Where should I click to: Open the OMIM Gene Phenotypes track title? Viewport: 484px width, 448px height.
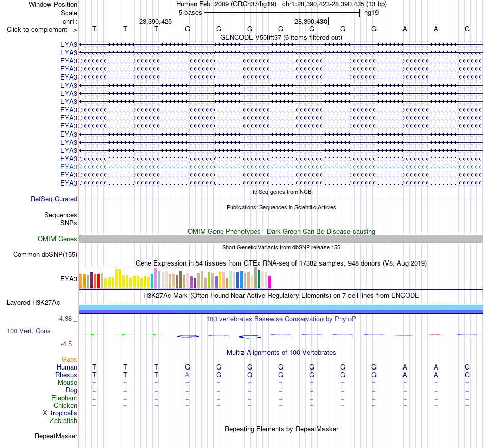click(x=281, y=231)
